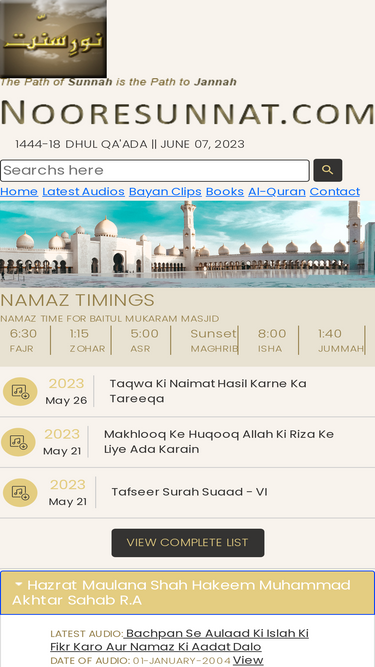The width and height of the screenshot is (375, 667).
Task: Focus the 'Searchs here' input field
Action: [x=155, y=171]
